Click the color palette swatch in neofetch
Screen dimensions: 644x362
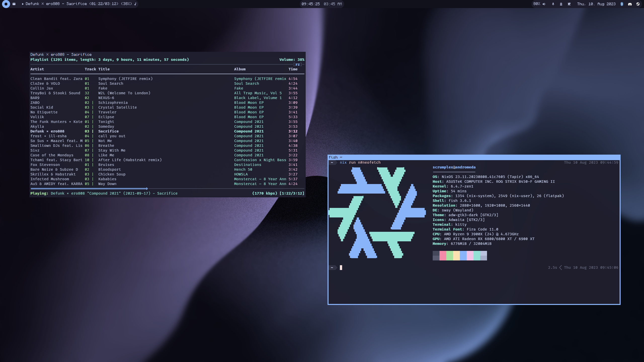460,255
